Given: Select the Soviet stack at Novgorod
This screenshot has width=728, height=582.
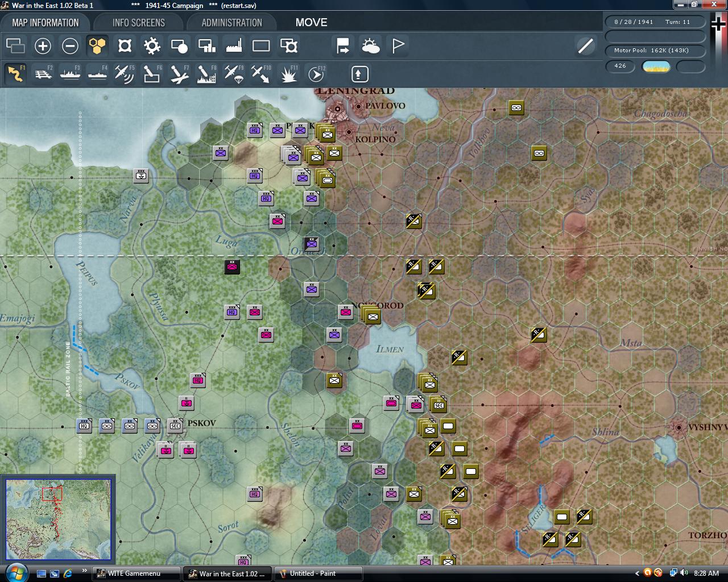Looking at the screenshot, I should 371,315.
